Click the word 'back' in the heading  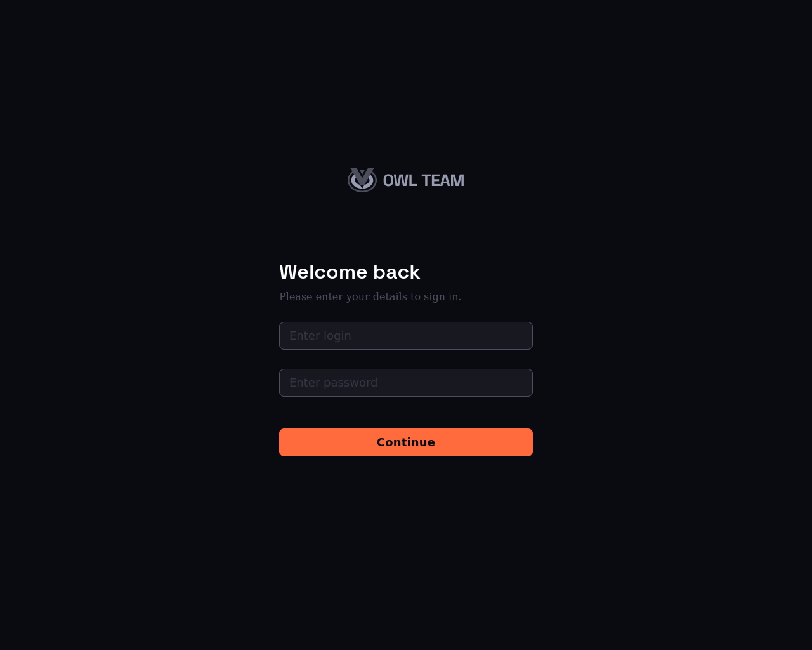tap(396, 272)
